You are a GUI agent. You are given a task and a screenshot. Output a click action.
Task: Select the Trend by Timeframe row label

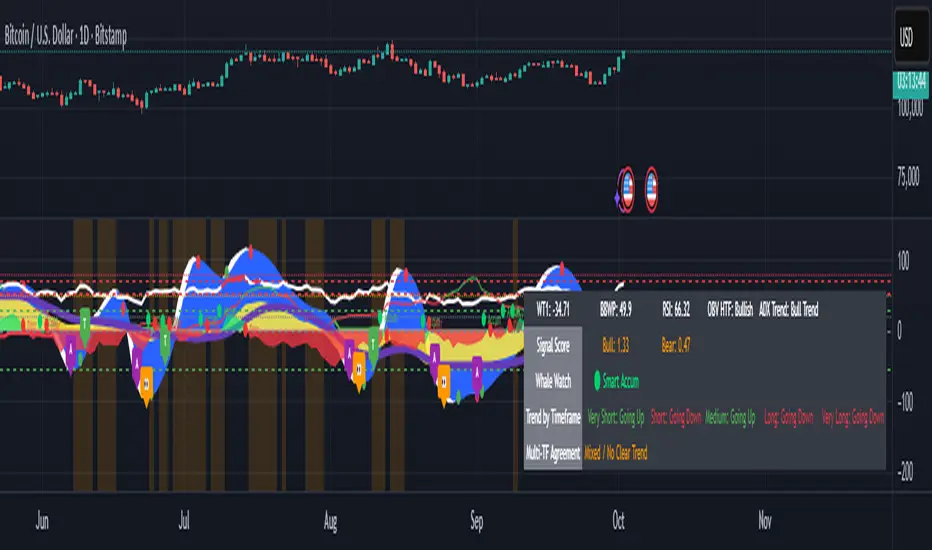pos(553,417)
